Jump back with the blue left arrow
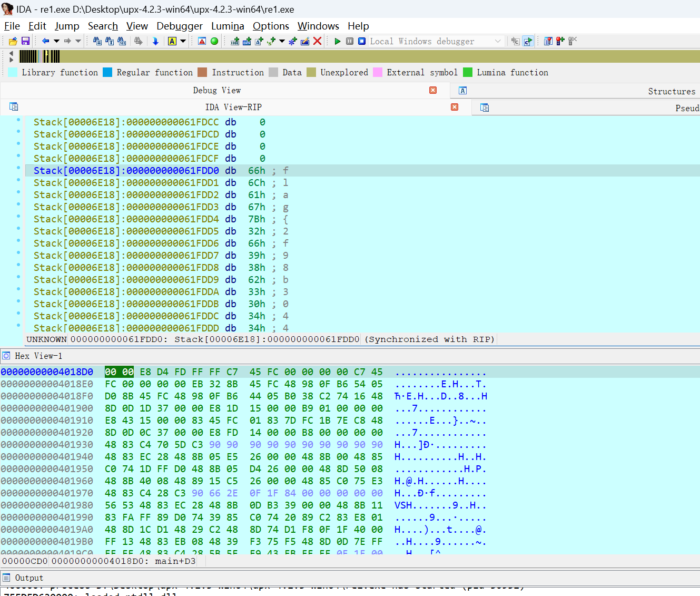Image resolution: width=700 pixels, height=596 pixels. coord(45,41)
